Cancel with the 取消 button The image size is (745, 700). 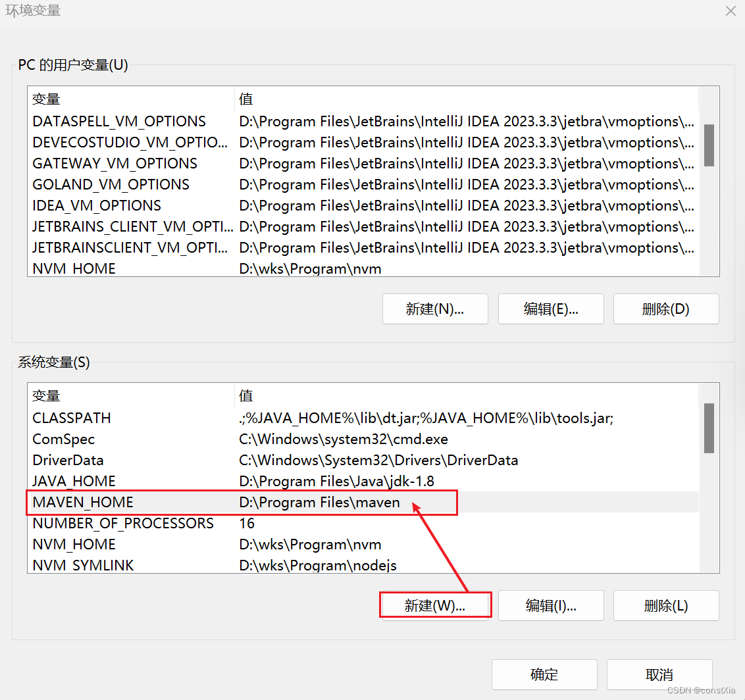click(x=659, y=674)
